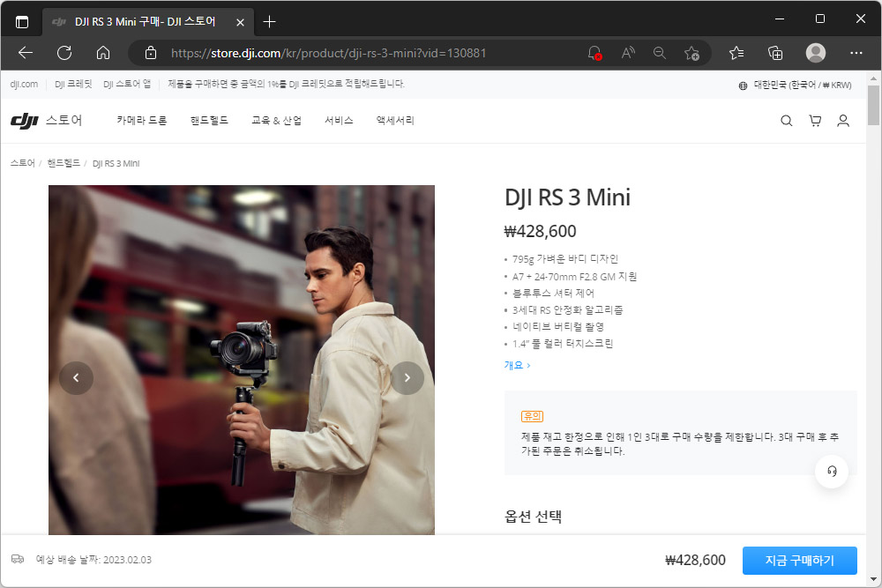Open browser Settings and more menu

[856, 53]
